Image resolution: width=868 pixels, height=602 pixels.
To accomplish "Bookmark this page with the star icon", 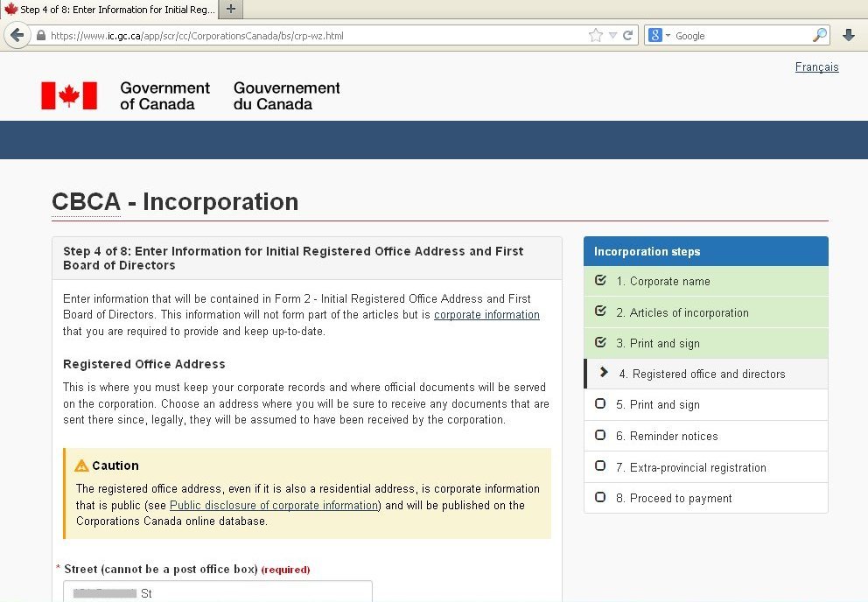I will click(594, 35).
